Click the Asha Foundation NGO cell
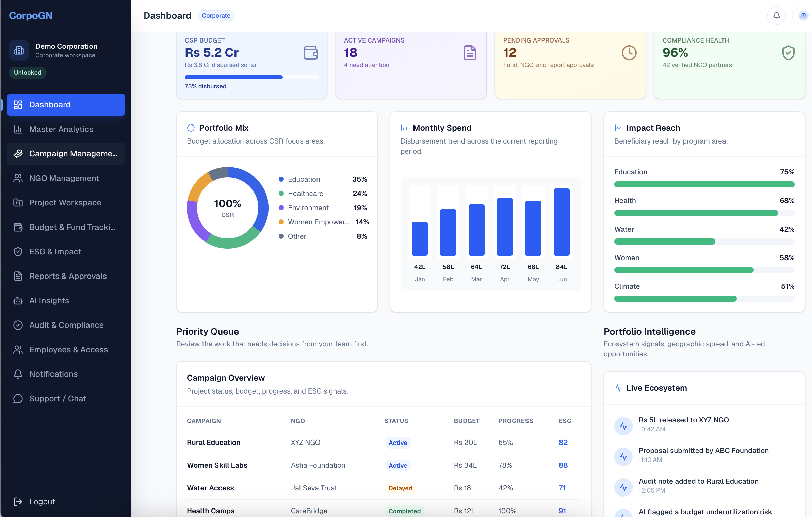 point(318,465)
